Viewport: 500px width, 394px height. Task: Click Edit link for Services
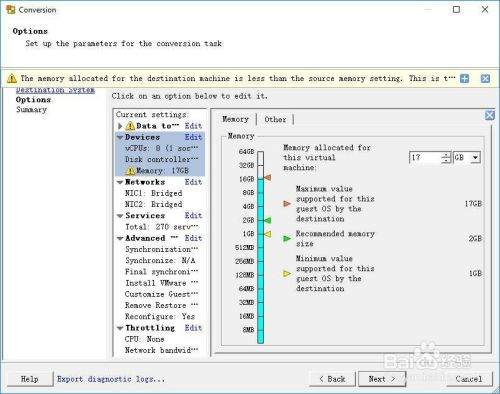tap(193, 216)
